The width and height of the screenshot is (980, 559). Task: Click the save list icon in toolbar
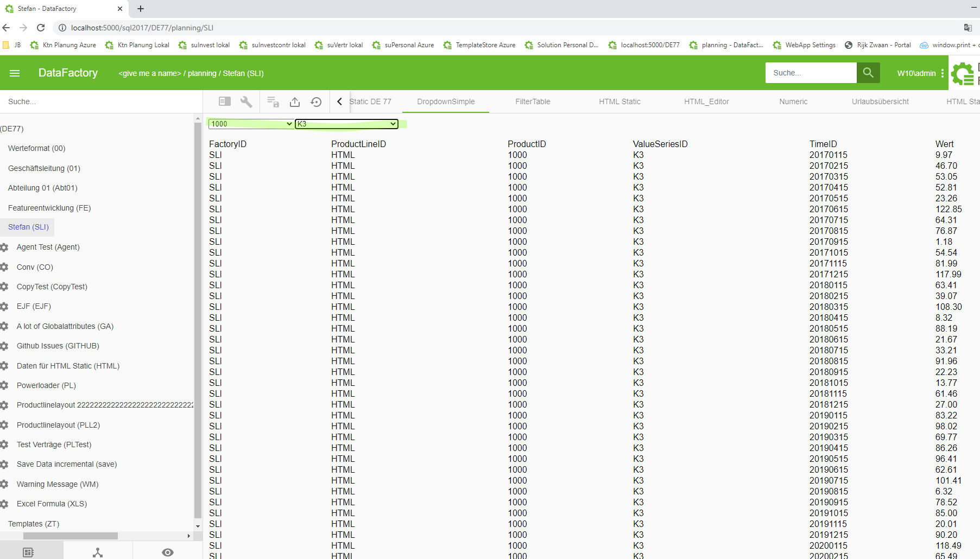coord(273,101)
